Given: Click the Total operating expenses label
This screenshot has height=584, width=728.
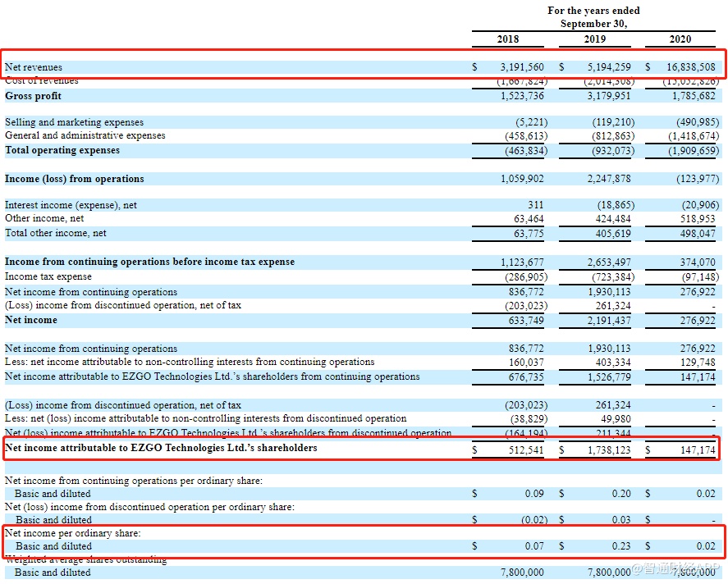Looking at the screenshot, I should point(62,150).
